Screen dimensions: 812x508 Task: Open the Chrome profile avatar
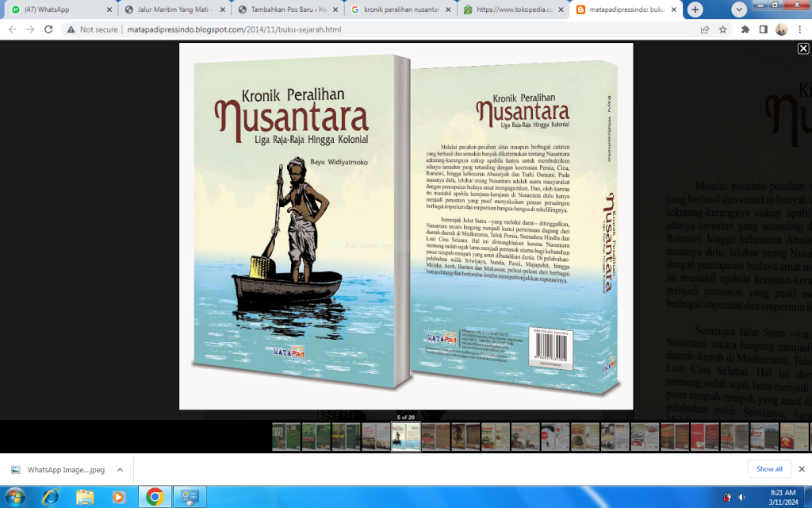tap(781, 29)
